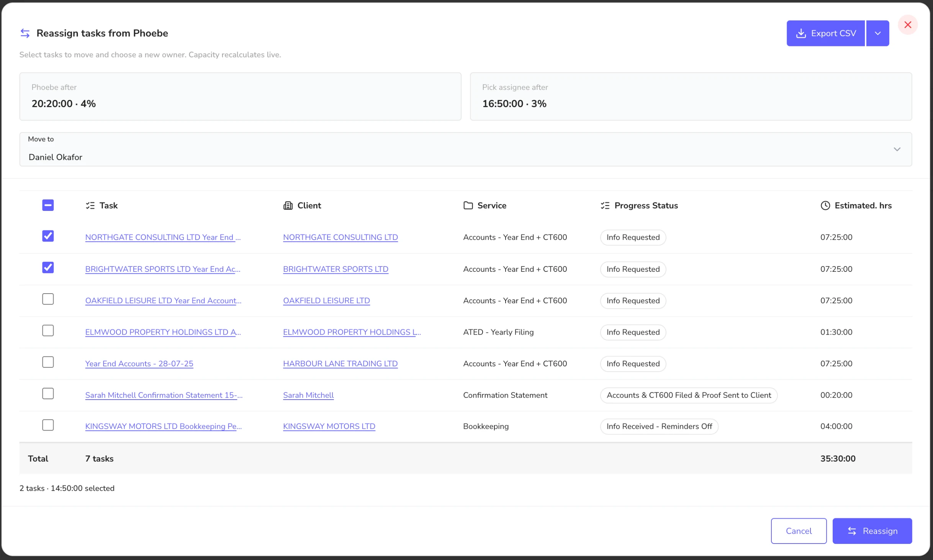Check the Year End Accounts 28-07-25 checkbox
Viewport: 933px width, 560px height.
point(48,362)
